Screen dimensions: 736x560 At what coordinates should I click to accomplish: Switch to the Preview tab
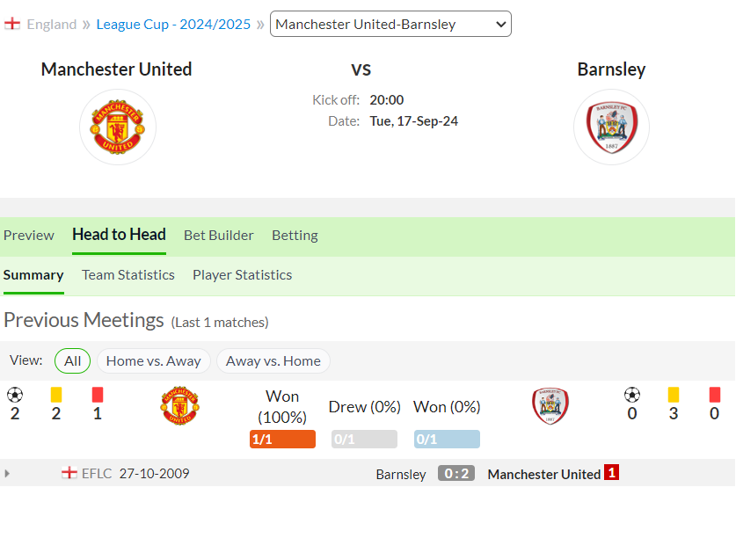pyautogui.click(x=29, y=236)
